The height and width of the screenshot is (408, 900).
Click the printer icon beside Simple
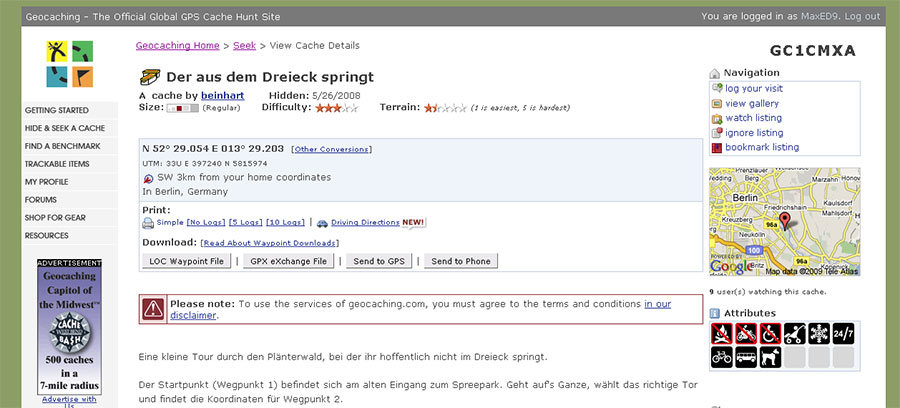click(x=148, y=223)
